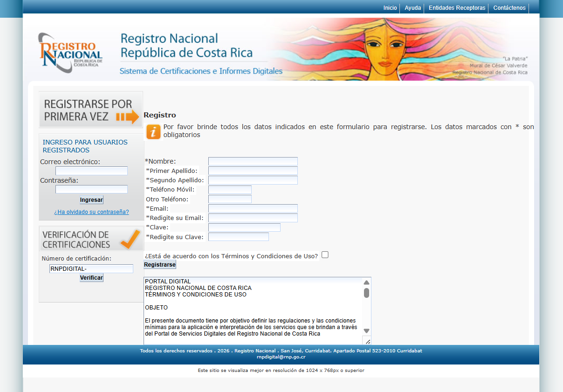Open the Inicio menu item
The image size is (563, 392).
[390, 8]
